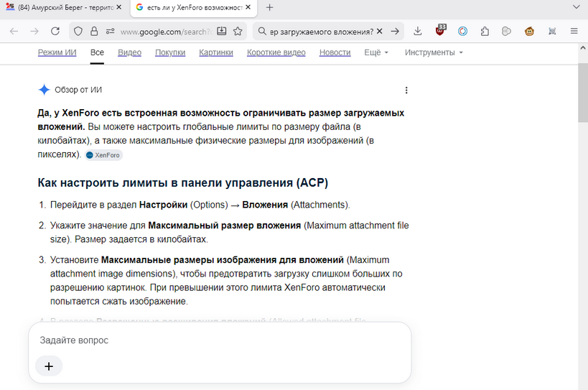This screenshot has width=588, height=390.
Task: Reload the page with the refresh icon
Action: pos(55,31)
